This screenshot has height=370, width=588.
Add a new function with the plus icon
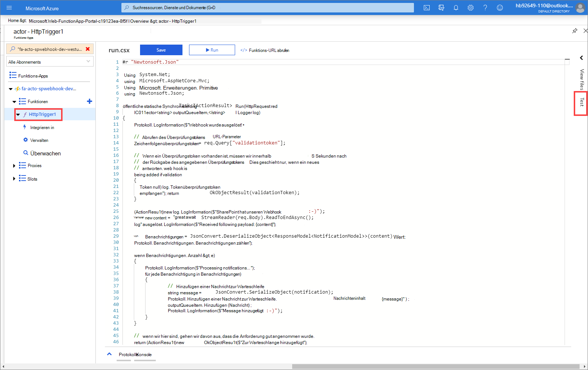[89, 101]
